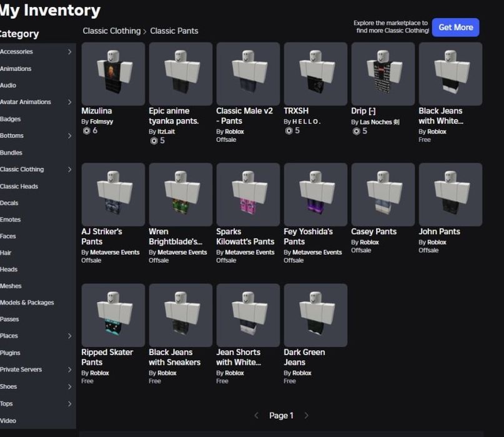Screen dimensions: 504x437
Task: Select Emotes category
Action: [x=10, y=220]
